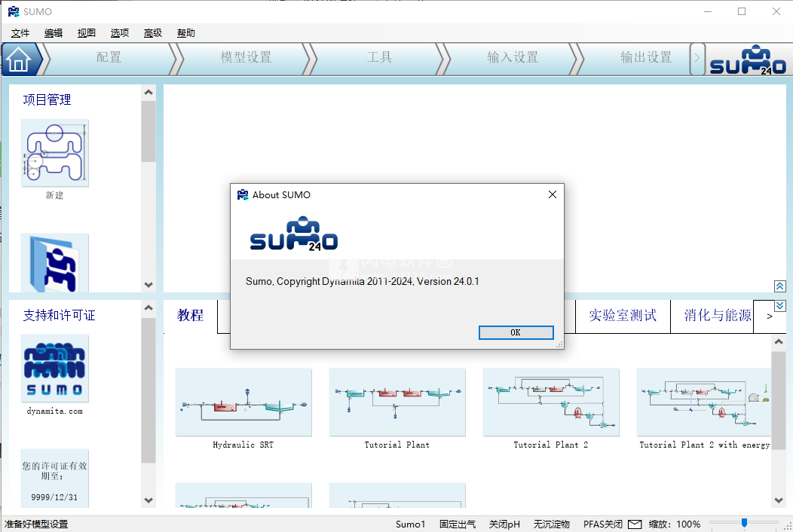Open the Hydraulic SRT example thumbnail
The width and height of the screenshot is (793, 532).
pos(243,402)
